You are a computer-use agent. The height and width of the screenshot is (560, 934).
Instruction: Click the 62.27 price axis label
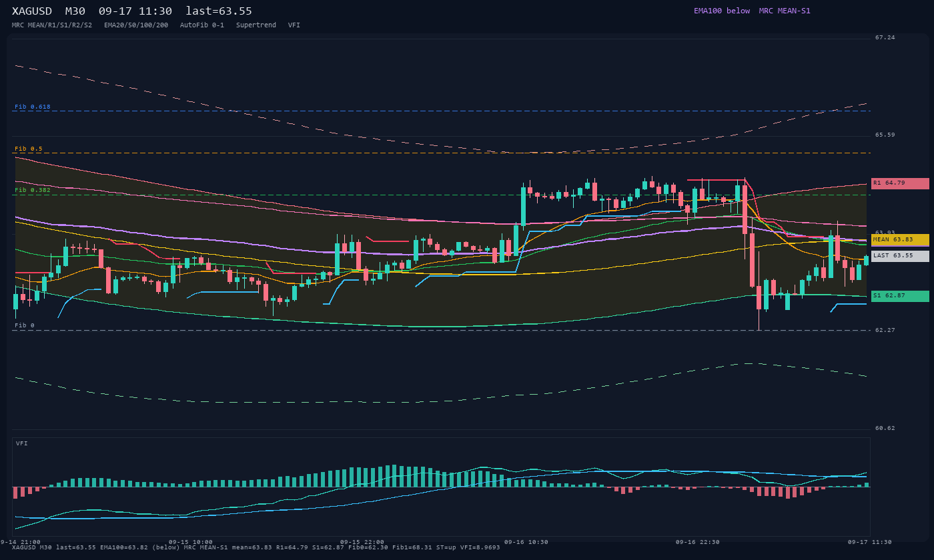pos(885,330)
